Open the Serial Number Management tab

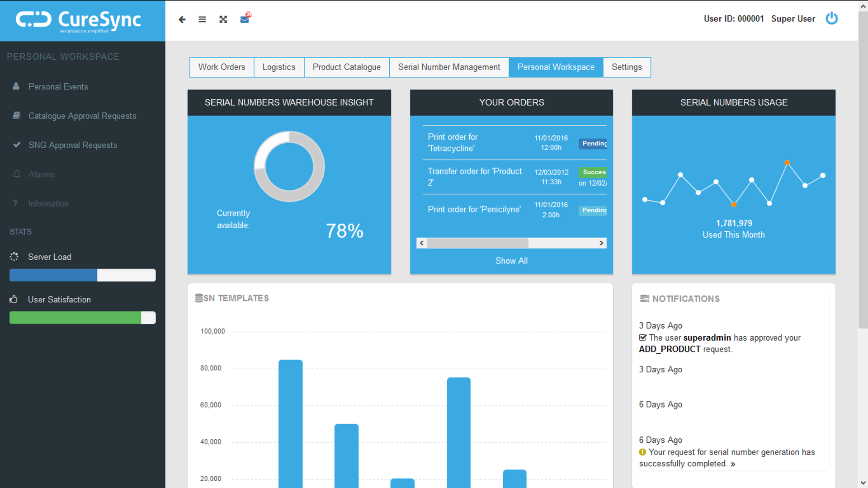(449, 67)
